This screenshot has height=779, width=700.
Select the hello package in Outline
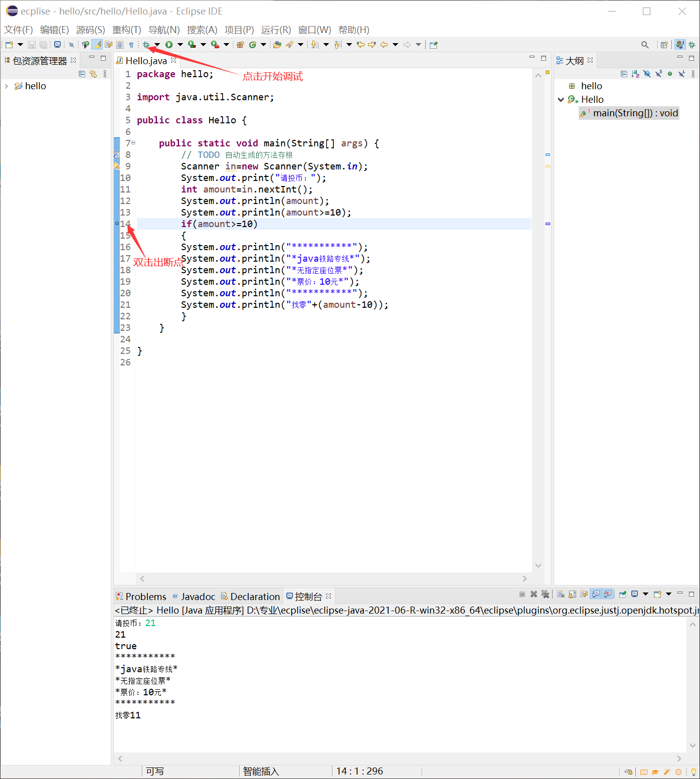click(585, 86)
